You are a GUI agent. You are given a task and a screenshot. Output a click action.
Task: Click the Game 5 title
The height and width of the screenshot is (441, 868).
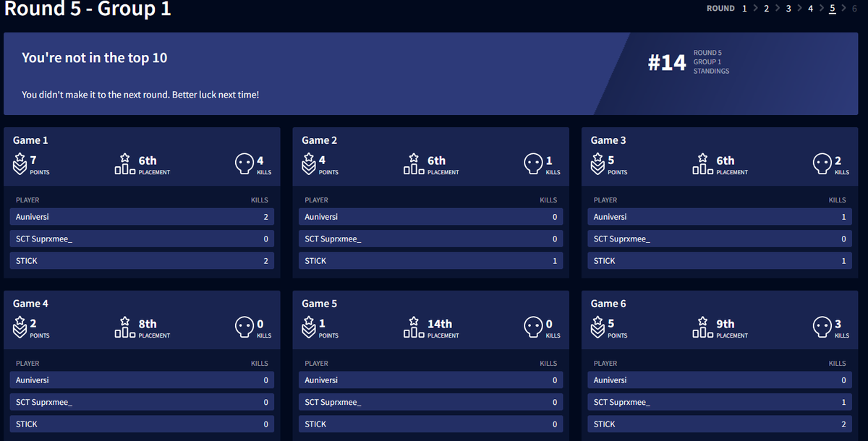pyautogui.click(x=320, y=304)
